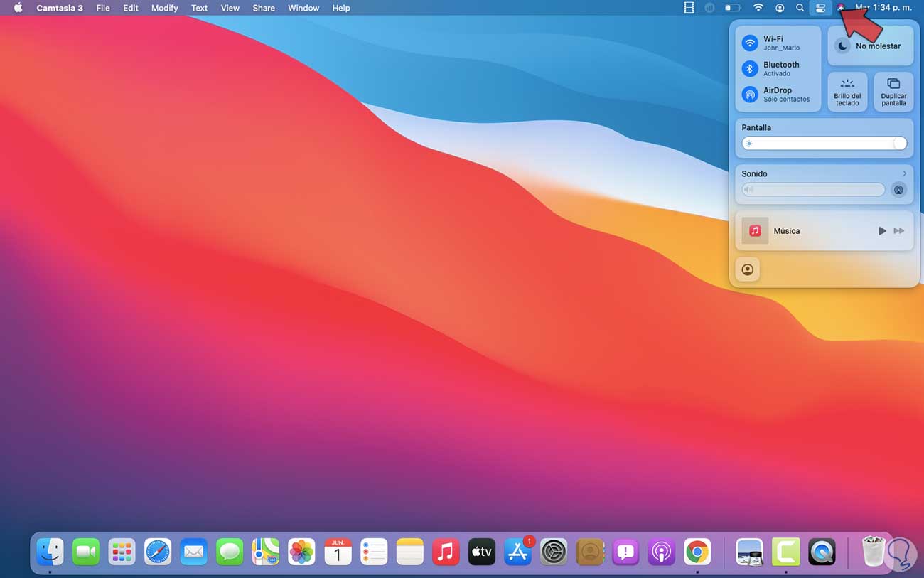This screenshot has width=924, height=578.
Task: Click the Brillo del teclado button
Action: click(x=847, y=92)
